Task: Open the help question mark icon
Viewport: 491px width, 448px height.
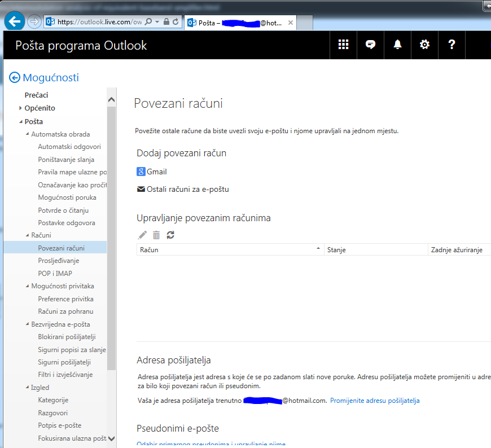Action: tap(451, 45)
